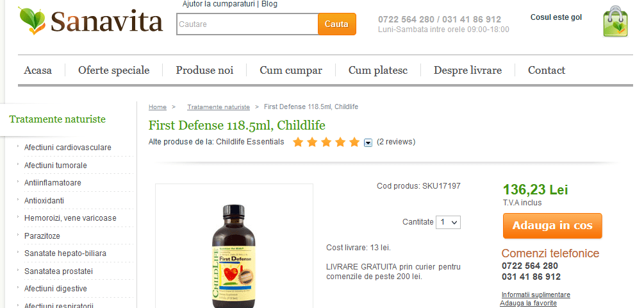Click the Adauga la favorite link
This screenshot has height=308, width=644.
point(528,303)
